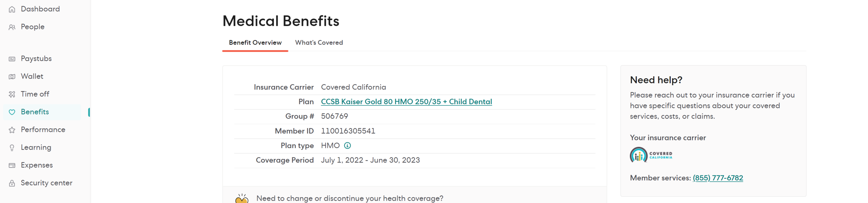Open Dashboard from the sidebar
Screen dimensions: 868x203
click(x=40, y=9)
